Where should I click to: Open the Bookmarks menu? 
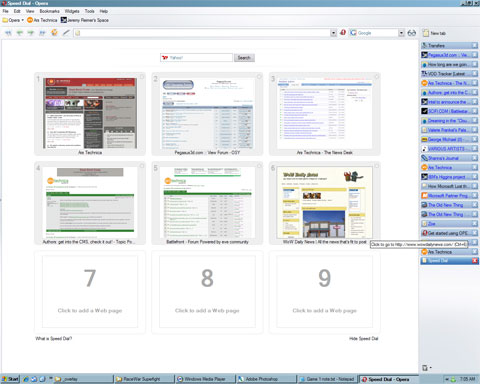49,11
